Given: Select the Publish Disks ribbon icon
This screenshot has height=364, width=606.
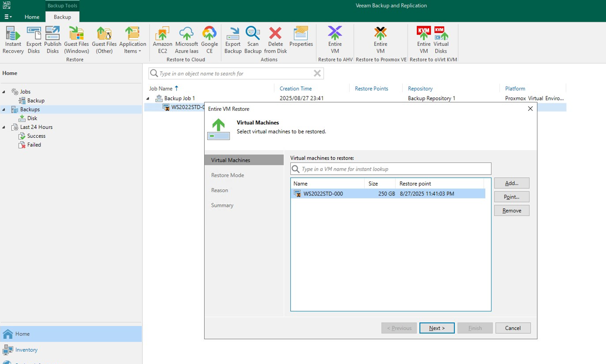Looking at the screenshot, I should (x=53, y=40).
